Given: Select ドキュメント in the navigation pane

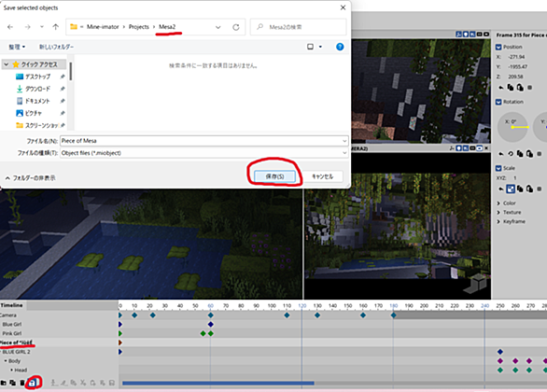Looking at the screenshot, I should pyautogui.click(x=37, y=101).
